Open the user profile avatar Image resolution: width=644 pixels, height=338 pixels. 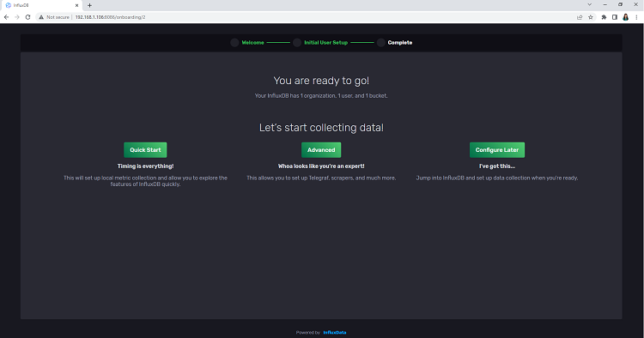(x=625, y=17)
